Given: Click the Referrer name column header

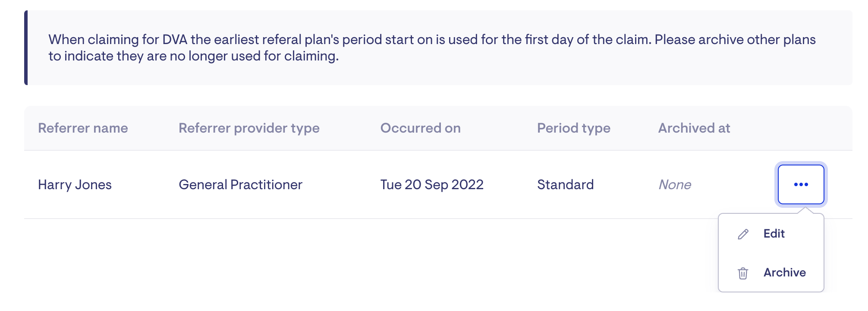Looking at the screenshot, I should (83, 128).
